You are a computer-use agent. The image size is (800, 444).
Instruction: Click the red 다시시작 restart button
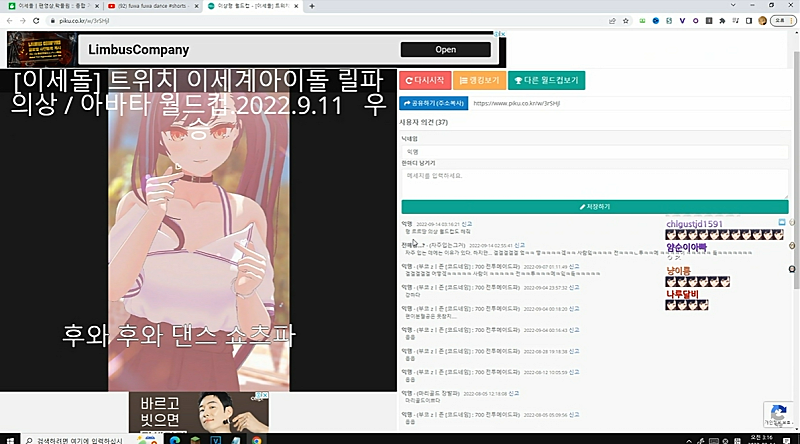[424, 80]
